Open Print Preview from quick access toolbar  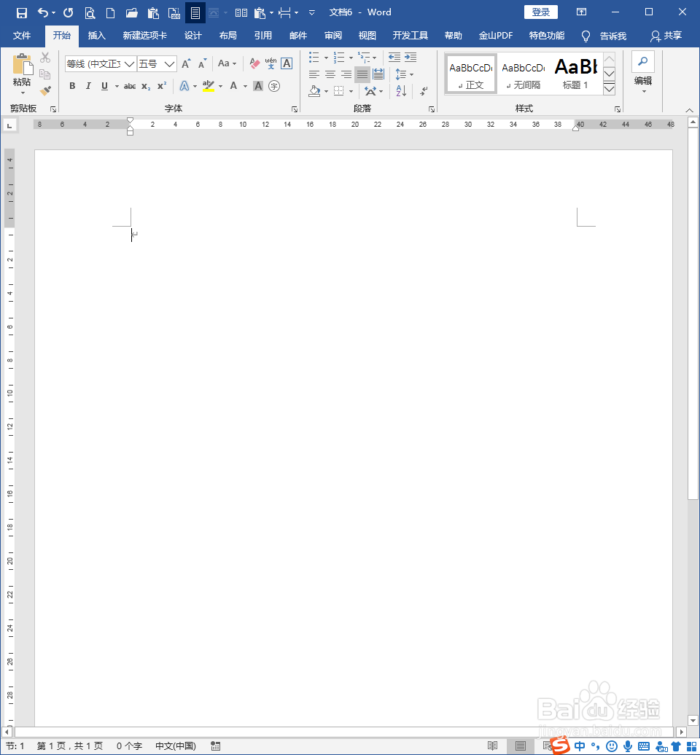pos(90,13)
